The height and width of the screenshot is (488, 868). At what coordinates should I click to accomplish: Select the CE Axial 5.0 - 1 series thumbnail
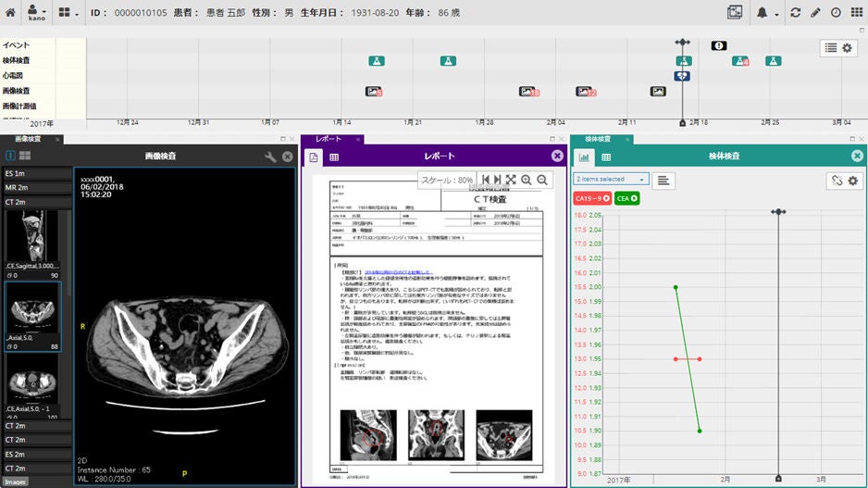coord(32,386)
